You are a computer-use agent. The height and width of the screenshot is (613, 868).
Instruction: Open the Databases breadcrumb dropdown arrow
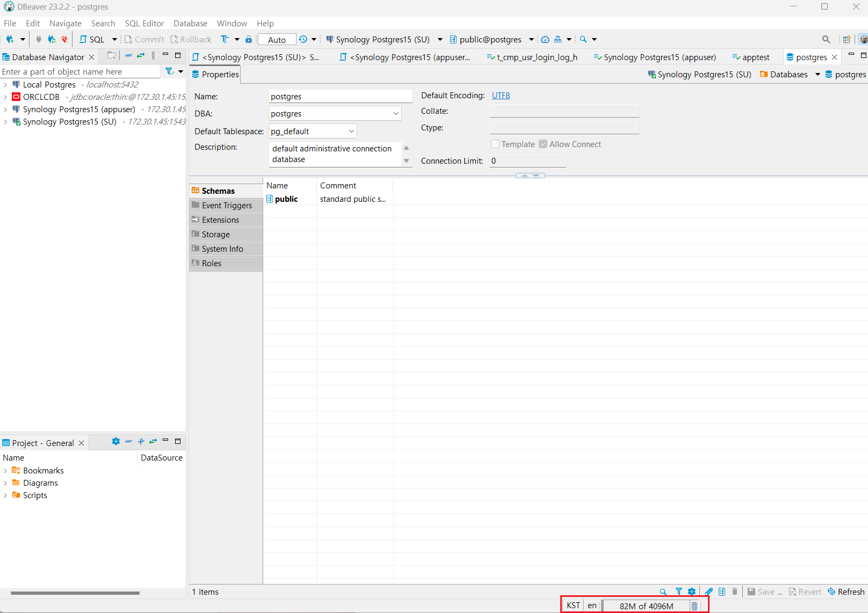point(818,75)
